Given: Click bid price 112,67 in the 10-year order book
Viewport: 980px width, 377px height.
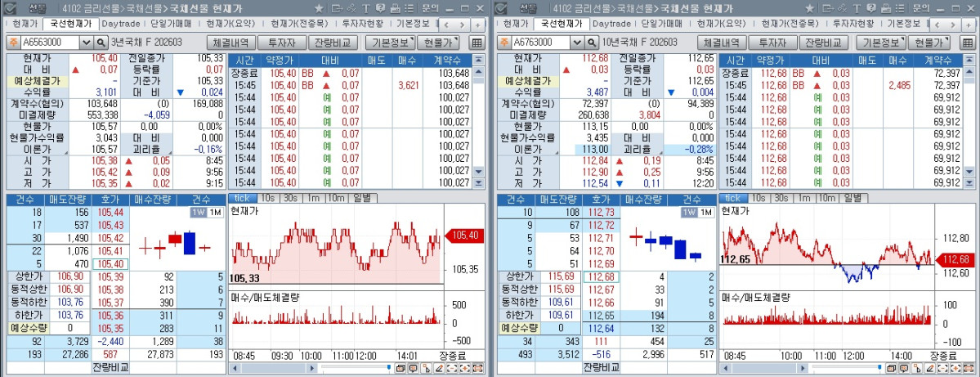Looking at the screenshot, I should (601, 289).
